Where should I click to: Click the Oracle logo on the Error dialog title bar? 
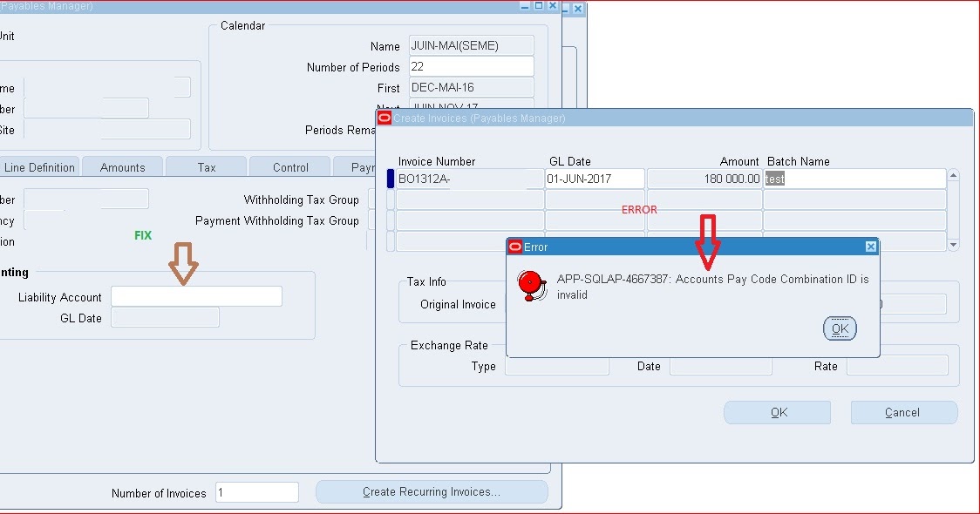[514, 247]
